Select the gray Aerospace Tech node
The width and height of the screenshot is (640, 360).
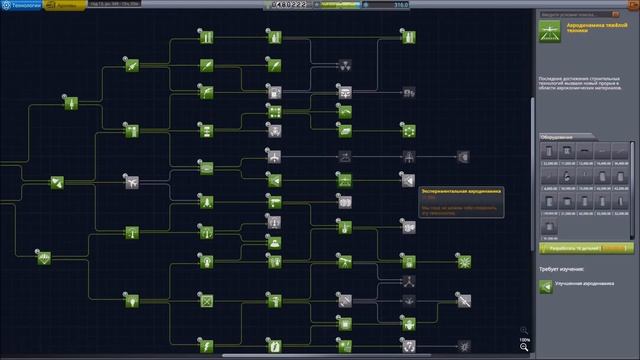[464, 157]
